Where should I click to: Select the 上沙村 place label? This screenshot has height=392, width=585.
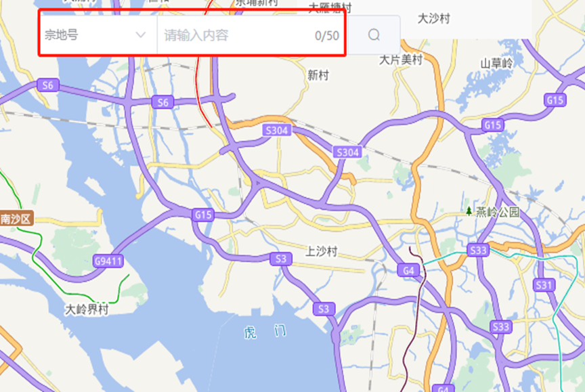(x=321, y=251)
